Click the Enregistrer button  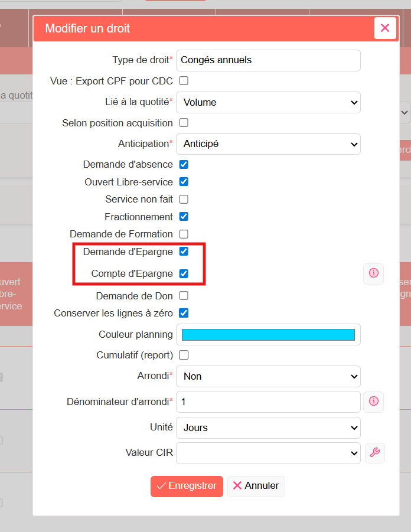coord(187,486)
